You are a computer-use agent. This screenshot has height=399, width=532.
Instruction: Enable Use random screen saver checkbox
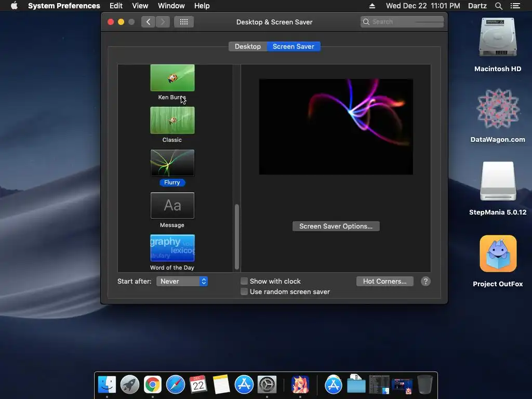pyautogui.click(x=244, y=291)
